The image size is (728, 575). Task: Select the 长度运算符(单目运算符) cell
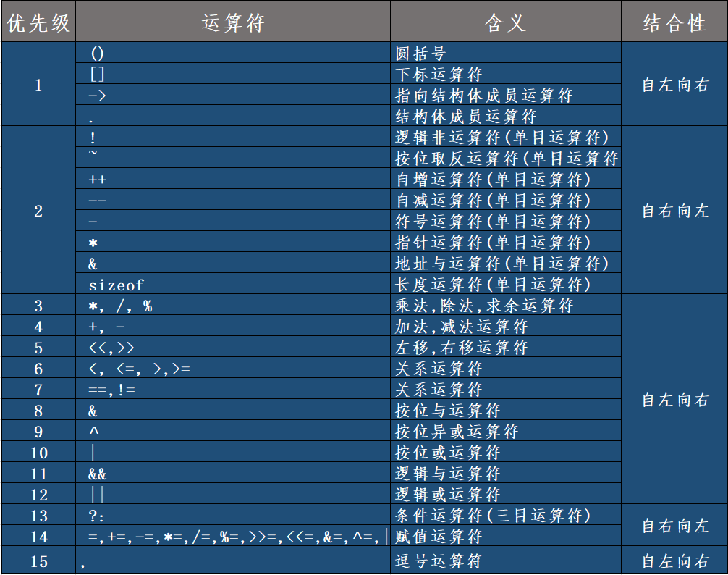(506, 283)
